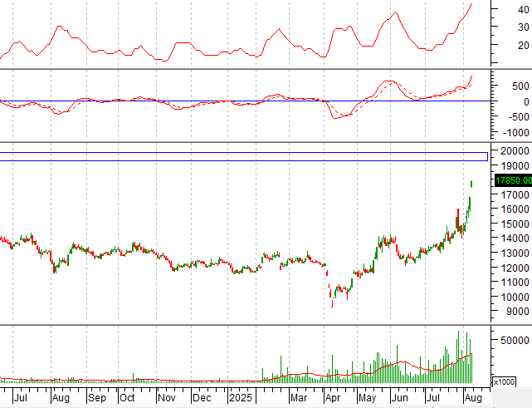The width and height of the screenshot is (532, 408).
Task: Select the blue zero line in oscillator panel
Action: click(x=245, y=101)
